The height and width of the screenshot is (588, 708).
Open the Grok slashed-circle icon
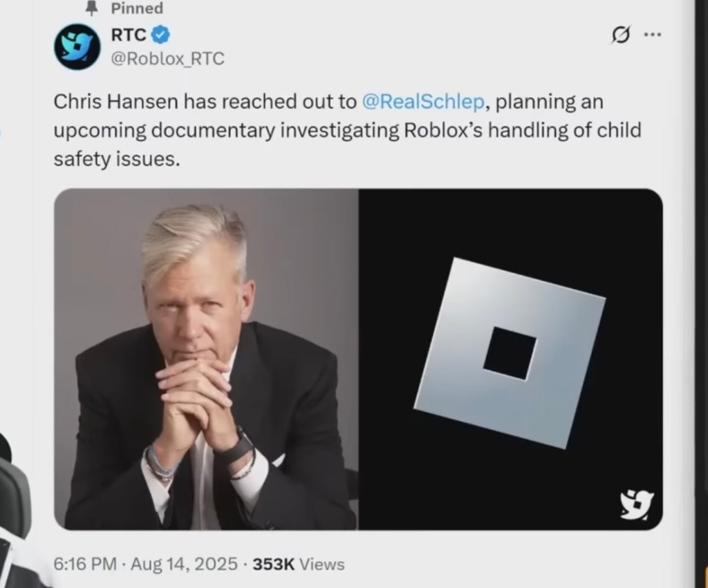pos(620,35)
